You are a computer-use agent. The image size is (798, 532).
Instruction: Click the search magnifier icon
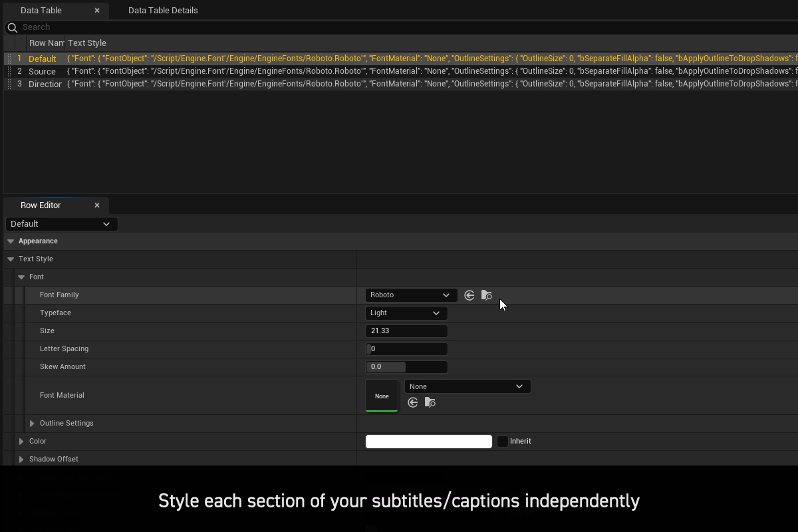[12, 28]
